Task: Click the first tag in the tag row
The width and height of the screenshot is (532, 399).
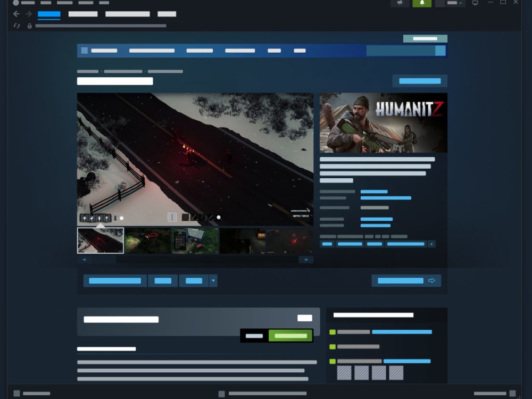Action: click(327, 244)
